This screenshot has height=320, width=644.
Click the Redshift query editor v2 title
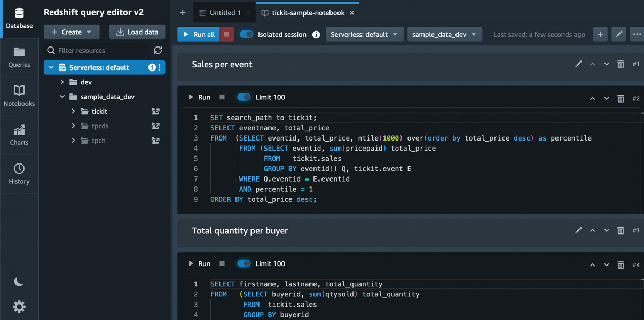tap(93, 12)
